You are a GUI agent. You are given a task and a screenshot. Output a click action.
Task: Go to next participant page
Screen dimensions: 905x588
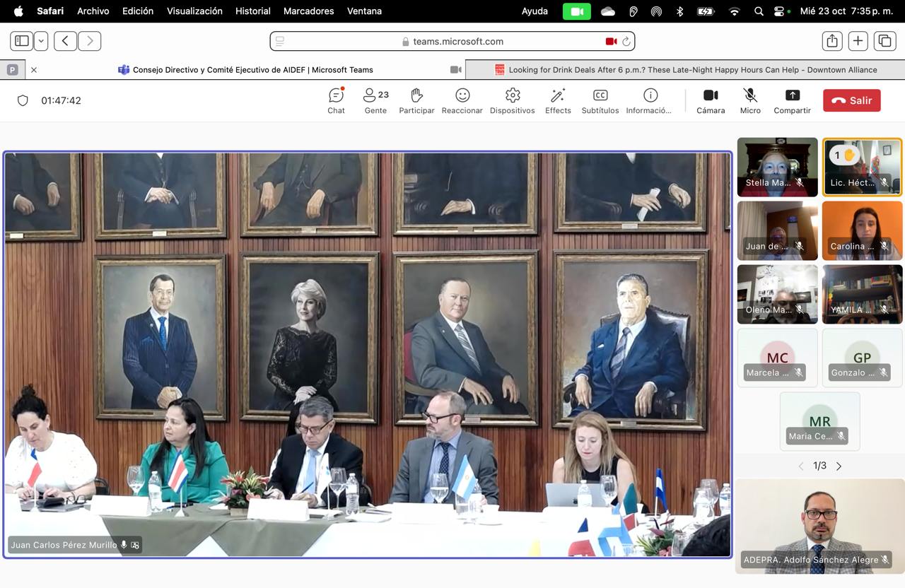point(839,466)
